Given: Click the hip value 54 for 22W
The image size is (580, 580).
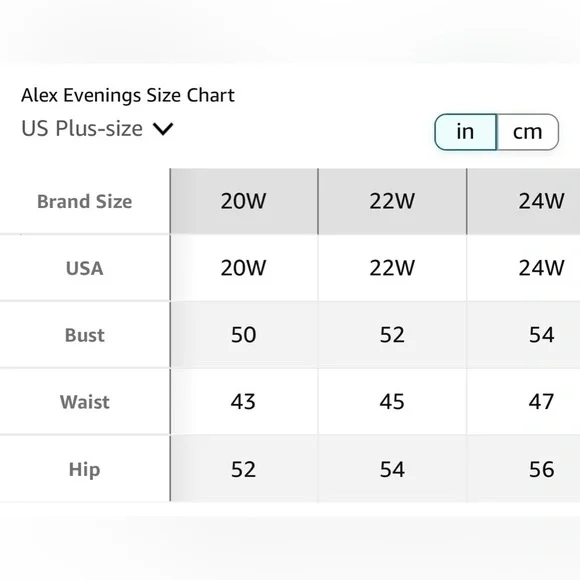Looking at the screenshot, I should pyautogui.click(x=392, y=469).
